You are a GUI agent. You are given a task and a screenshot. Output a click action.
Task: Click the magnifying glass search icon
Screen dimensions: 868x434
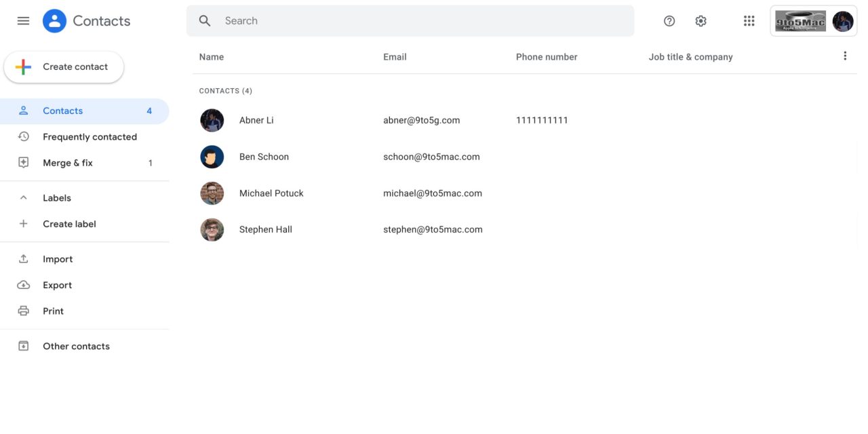[205, 21]
